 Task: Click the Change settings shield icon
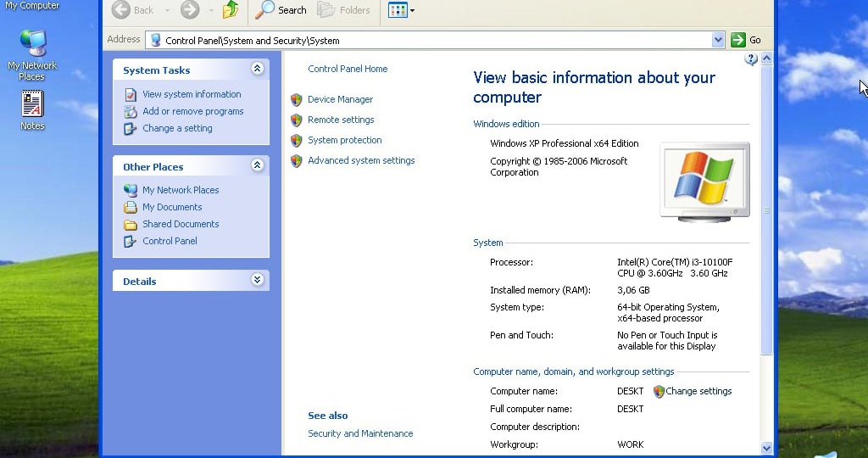pyautogui.click(x=658, y=392)
